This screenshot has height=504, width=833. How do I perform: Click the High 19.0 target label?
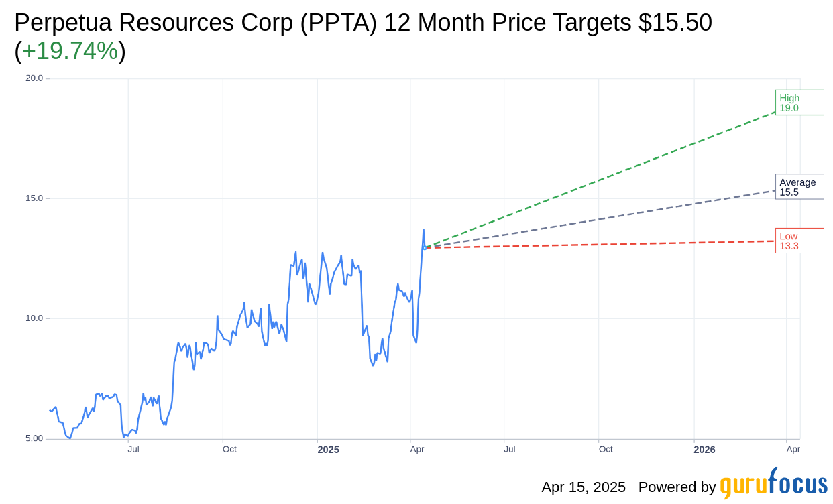(799, 103)
